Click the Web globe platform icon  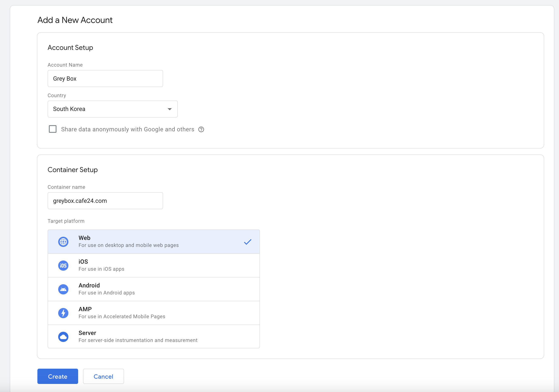pos(63,242)
